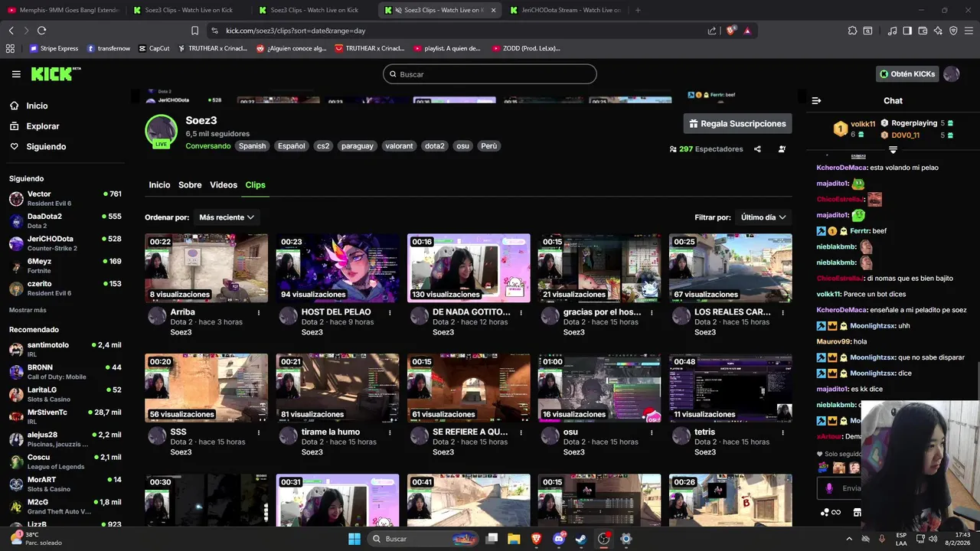980x551 pixels.
Task: Reload the page
Action: click(41, 31)
